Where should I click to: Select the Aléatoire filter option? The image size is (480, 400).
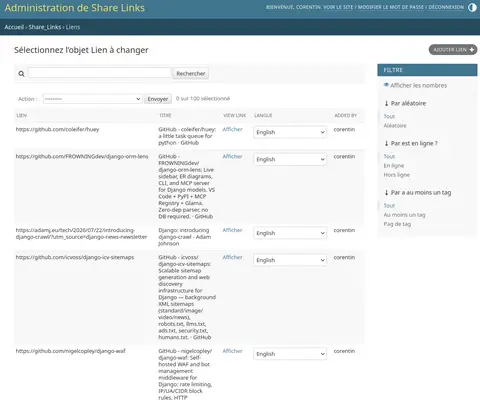395,126
